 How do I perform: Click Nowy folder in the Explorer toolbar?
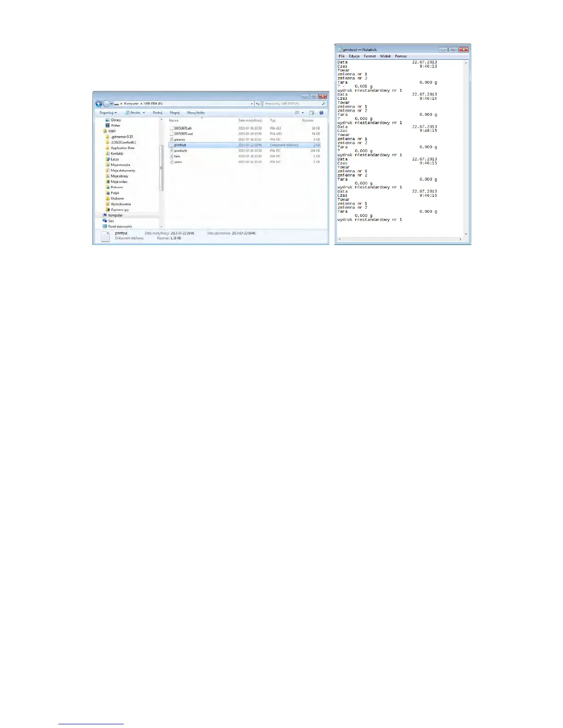point(196,113)
